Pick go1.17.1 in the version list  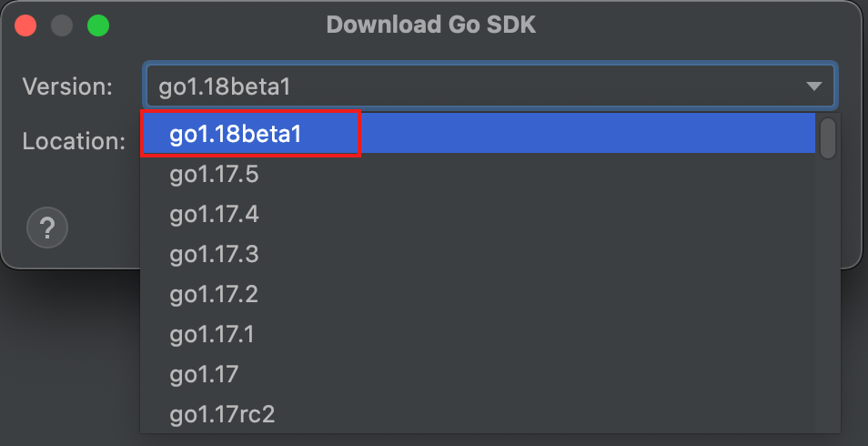pos(212,334)
